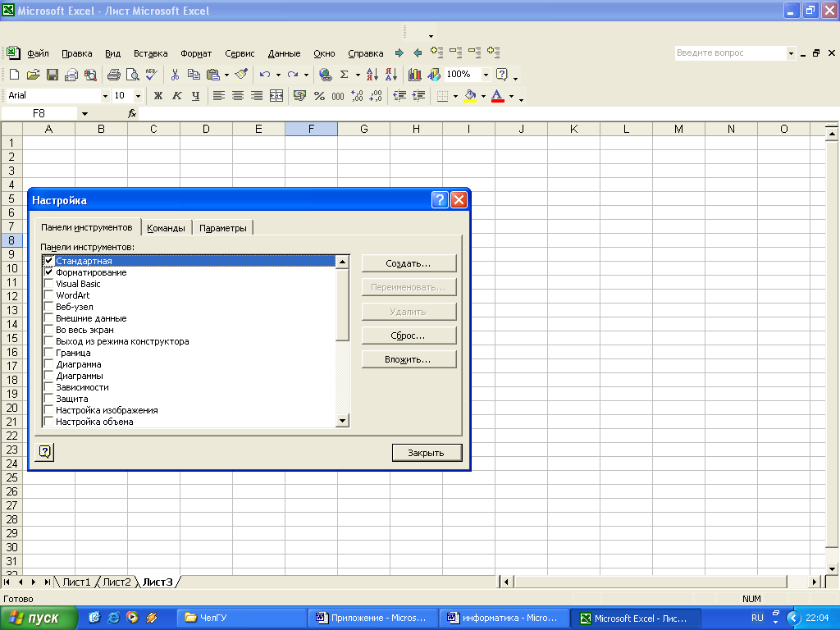Toggle Bold (Ж) formatting
The height and width of the screenshot is (630, 840).
(x=158, y=96)
